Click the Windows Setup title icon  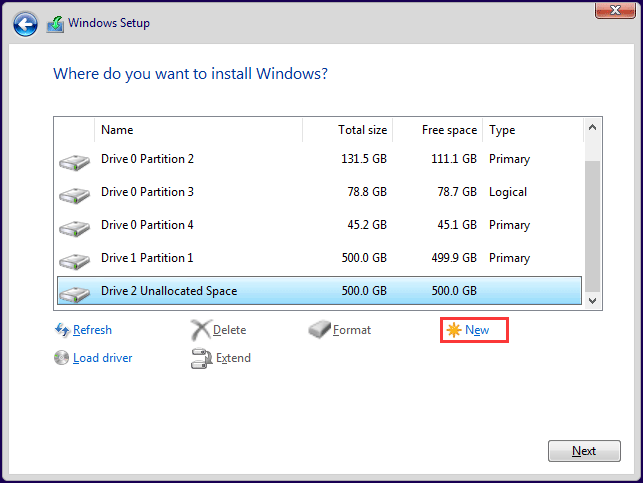click(x=55, y=24)
